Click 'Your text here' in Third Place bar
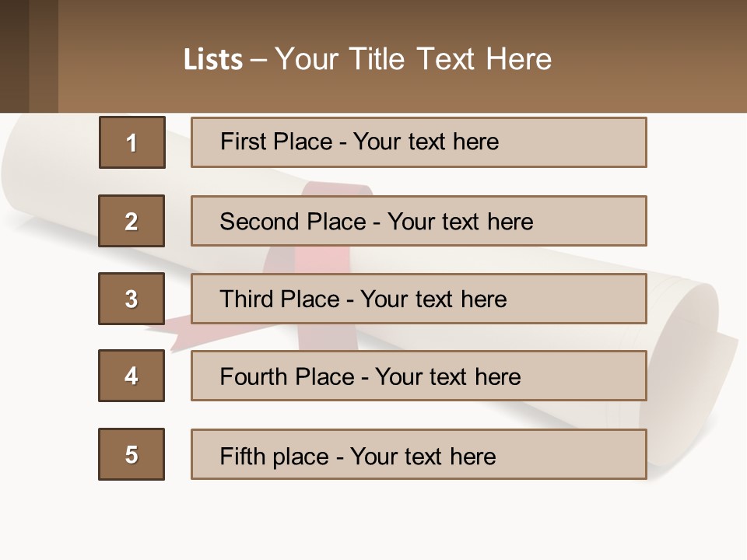747x560 pixels. click(x=433, y=299)
